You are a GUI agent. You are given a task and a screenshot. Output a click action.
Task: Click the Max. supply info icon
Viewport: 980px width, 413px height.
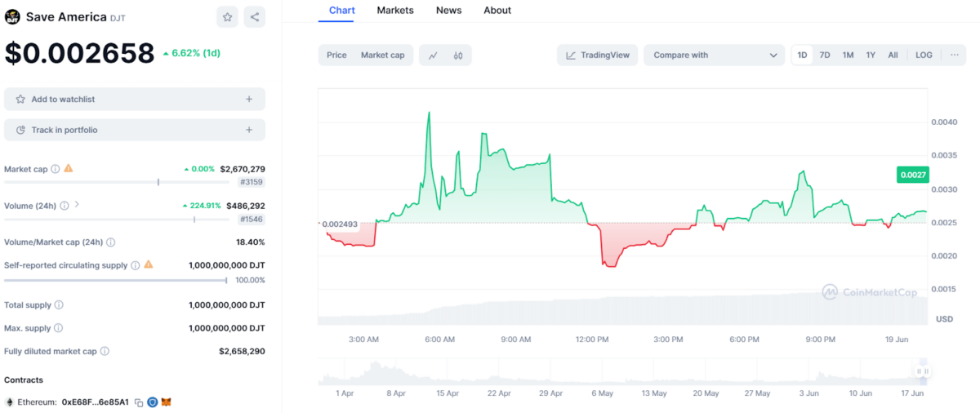59,328
